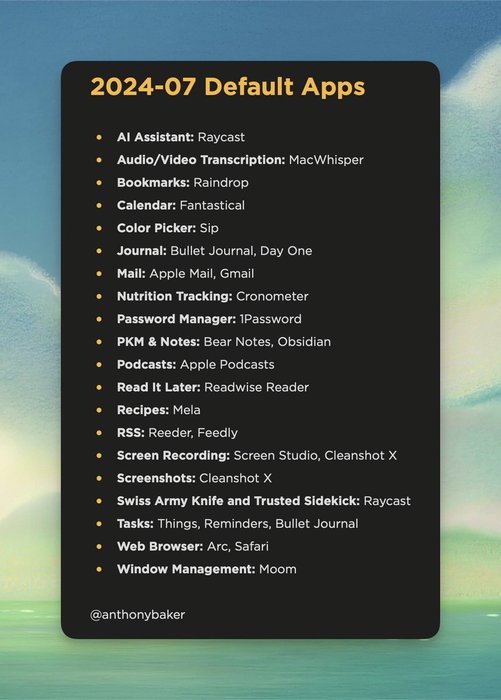Click the PKM & Notes entry
Viewport: 501px width, 700px height.
pos(224,342)
